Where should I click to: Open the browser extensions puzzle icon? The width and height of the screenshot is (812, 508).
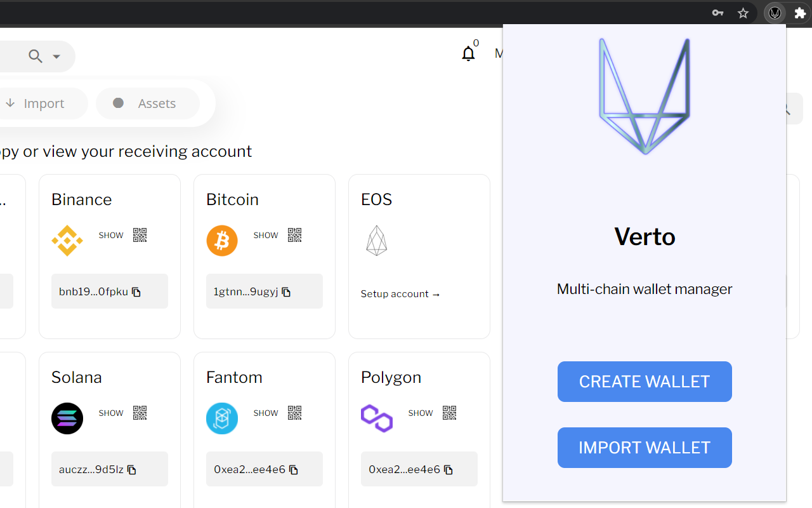[x=800, y=13]
